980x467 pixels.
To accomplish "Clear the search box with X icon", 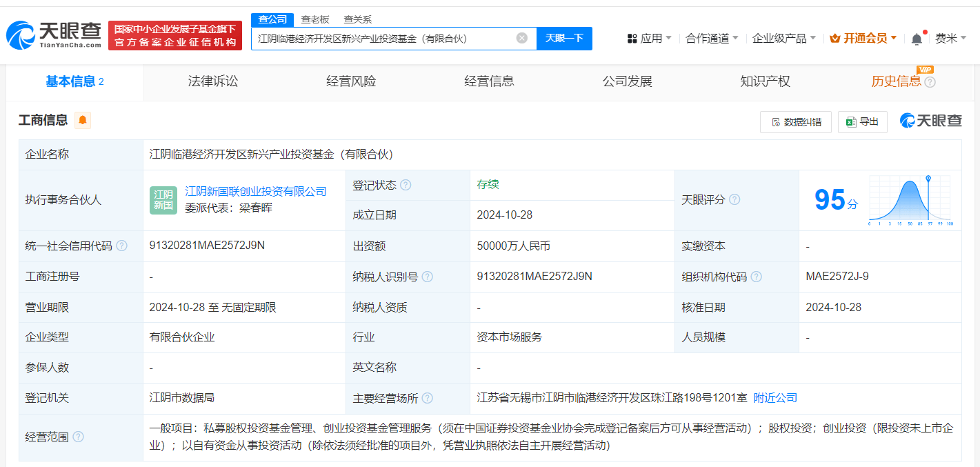I will (x=522, y=39).
